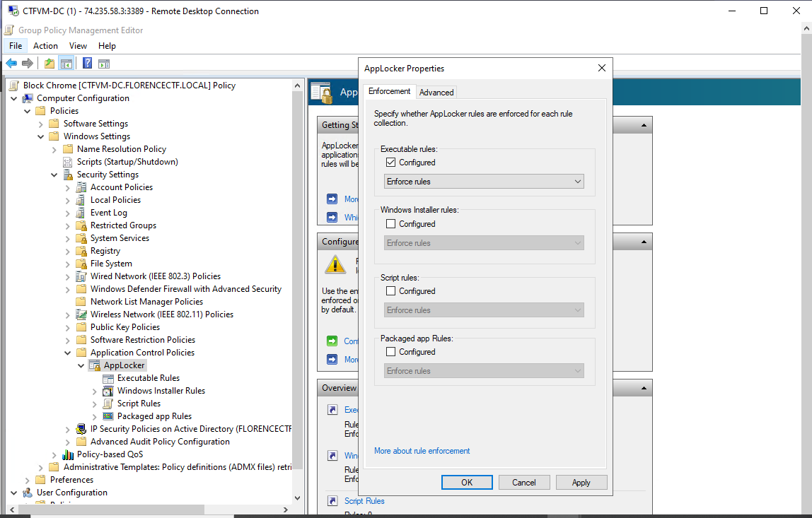Screen dimensions: 812x518
Task: Click the Up one level folder icon
Action: (50, 63)
